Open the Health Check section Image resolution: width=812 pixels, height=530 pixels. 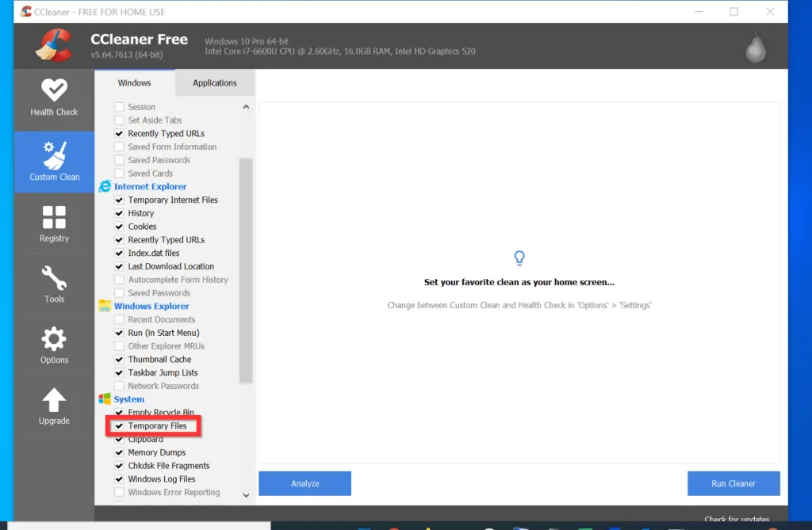point(53,97)
